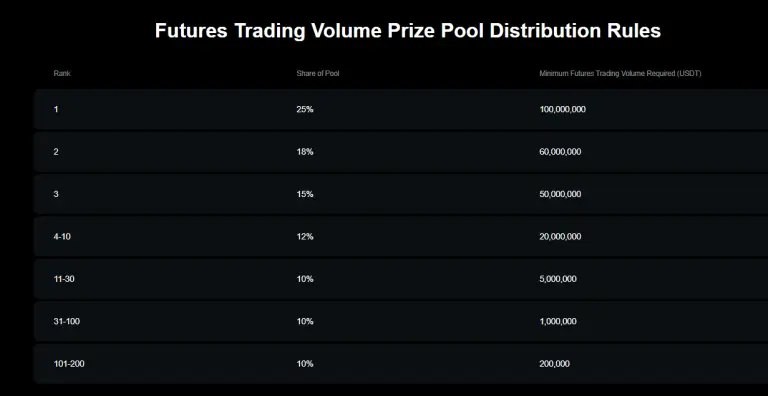Click the 15% share cell
768x396 pixels.
305,194
